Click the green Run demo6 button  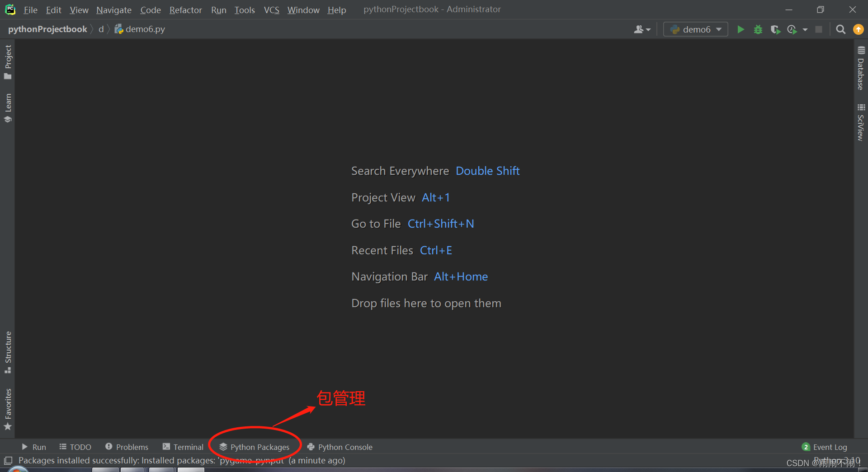tap(741, 29)
